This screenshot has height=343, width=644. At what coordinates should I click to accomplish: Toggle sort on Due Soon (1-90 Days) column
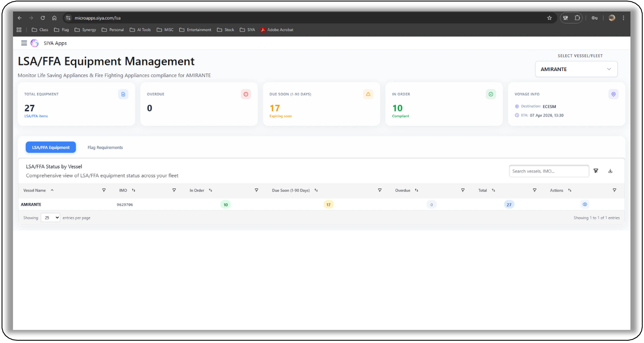click(x=316, y=190)
